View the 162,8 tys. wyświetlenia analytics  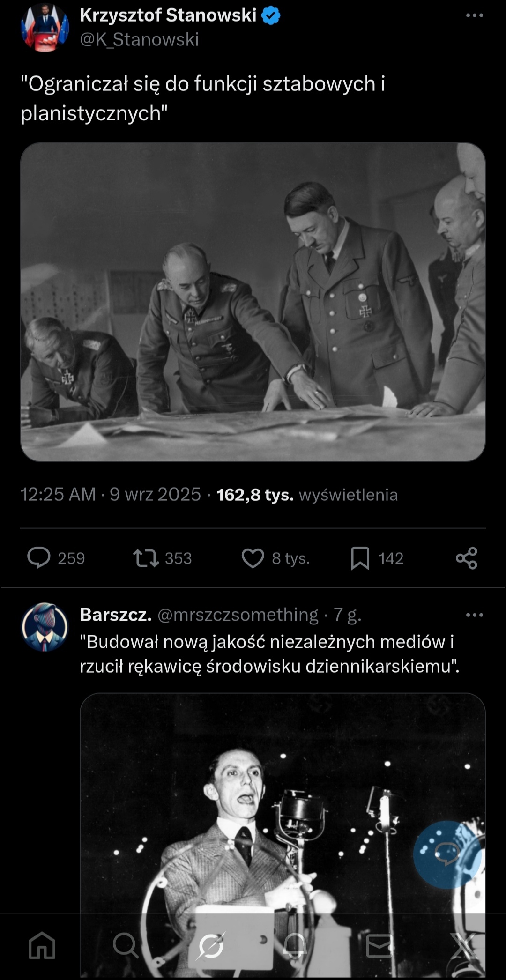307,495
